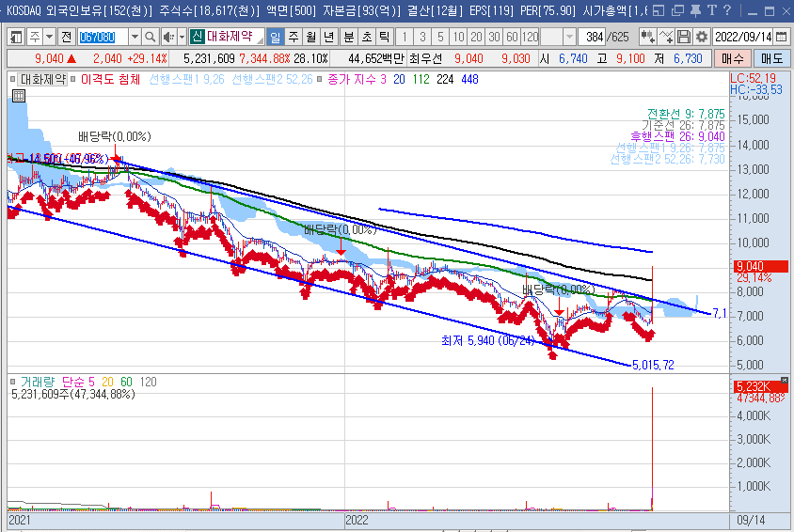
Task: Select weekly 주 period
Action: click(294, 37)
